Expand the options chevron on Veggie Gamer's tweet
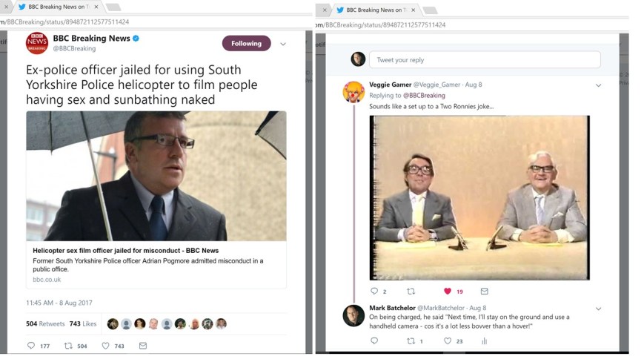 (599, 85)
